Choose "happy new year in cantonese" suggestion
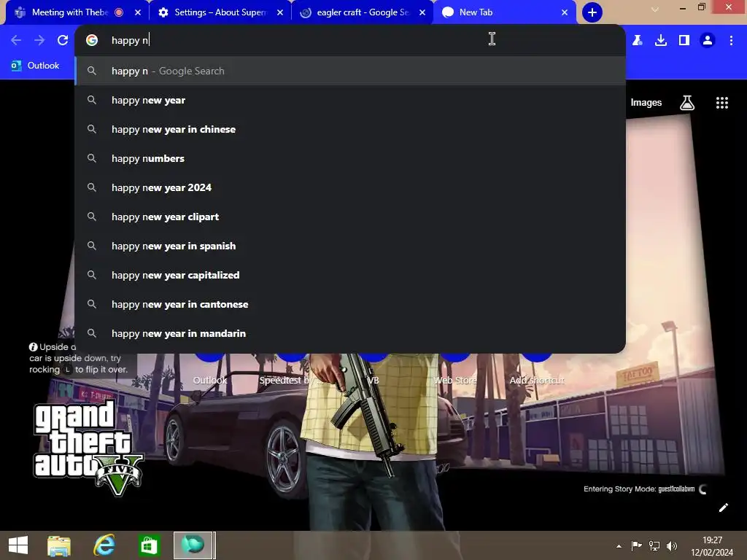Viewport: 747px width, 560px height. [x=350, y=304]
